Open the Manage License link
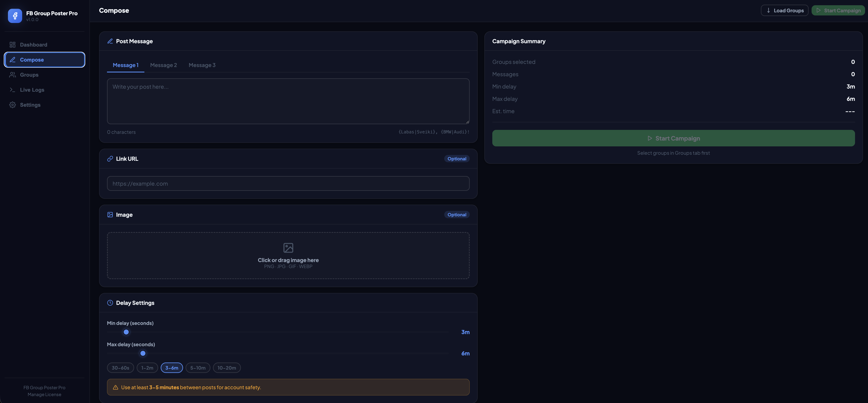Viewport: 868px width, 403px height. [x=45, y=395]
